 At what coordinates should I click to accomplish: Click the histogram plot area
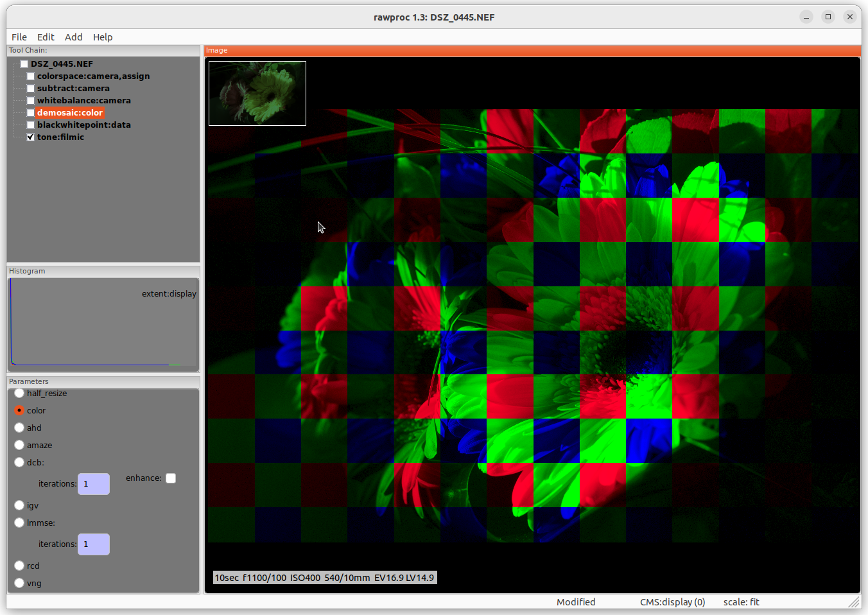pos(103,324)
